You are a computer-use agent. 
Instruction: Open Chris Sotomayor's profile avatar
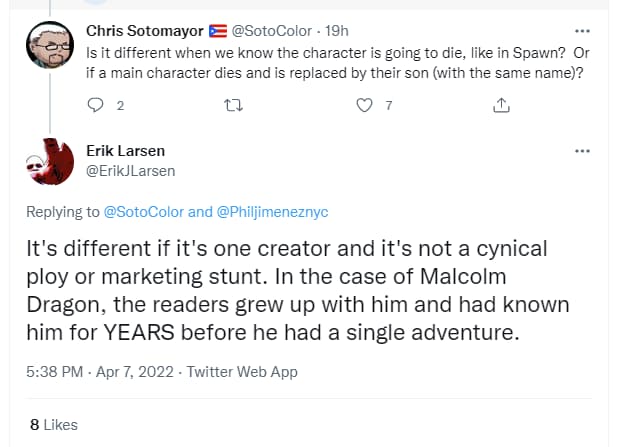[50, 45]
